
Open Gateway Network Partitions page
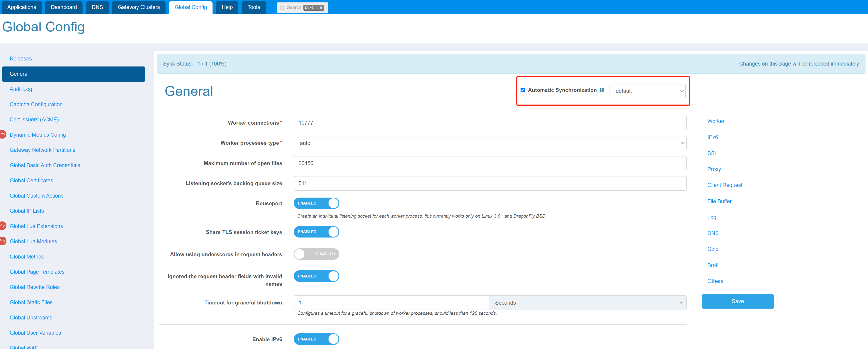tap(42, 150)
